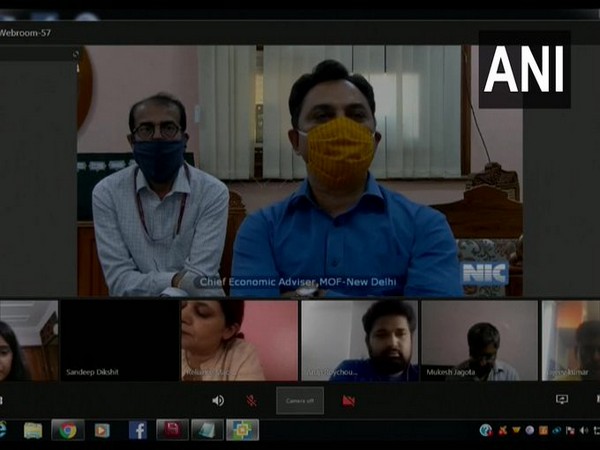Image resolution: width=600 pixels, height=450 pixels.
Task: Open Google Chrome from the taskbar
Action: (67, 430)
